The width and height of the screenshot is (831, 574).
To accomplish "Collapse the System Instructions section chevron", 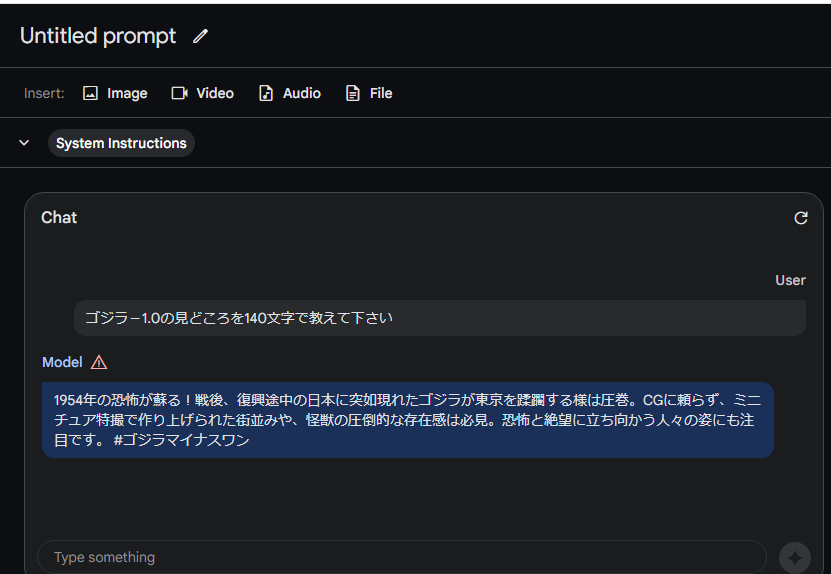I will click(24, 143).
